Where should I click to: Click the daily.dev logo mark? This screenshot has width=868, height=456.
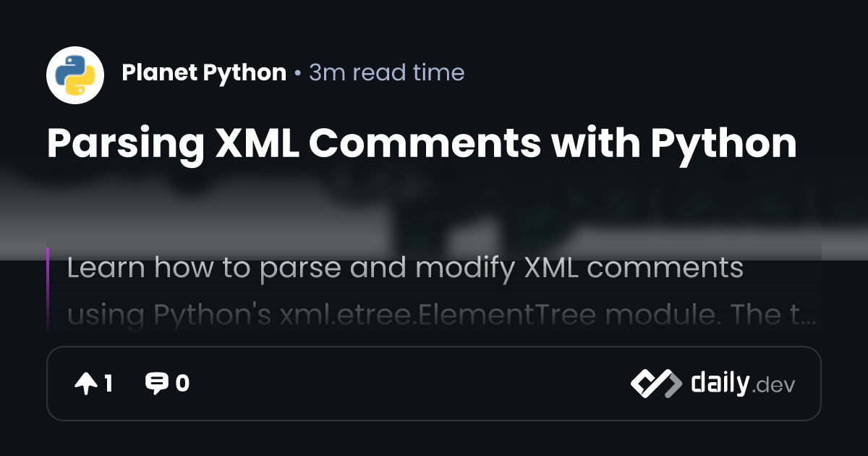(x=655, y=384)
